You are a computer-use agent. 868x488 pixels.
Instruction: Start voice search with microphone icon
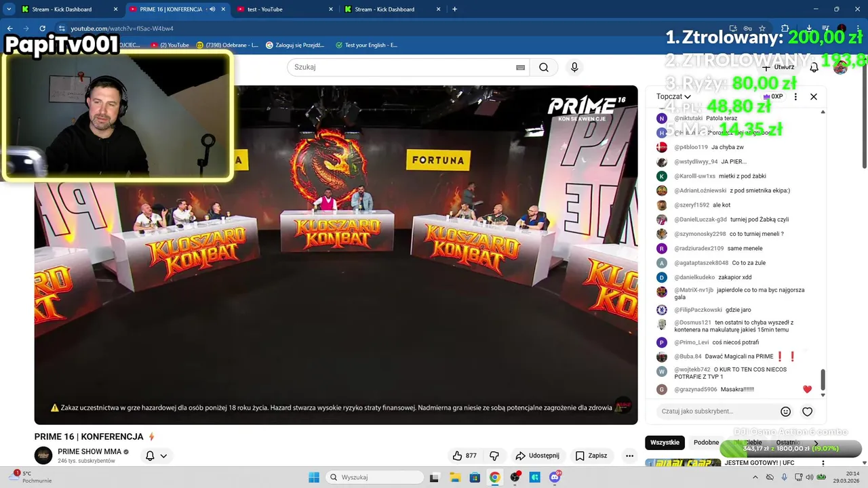pos(574,67)
